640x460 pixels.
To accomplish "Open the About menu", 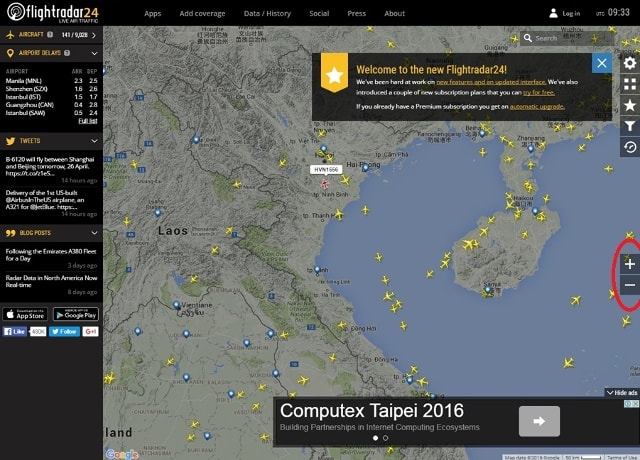I will coord(395,13).
